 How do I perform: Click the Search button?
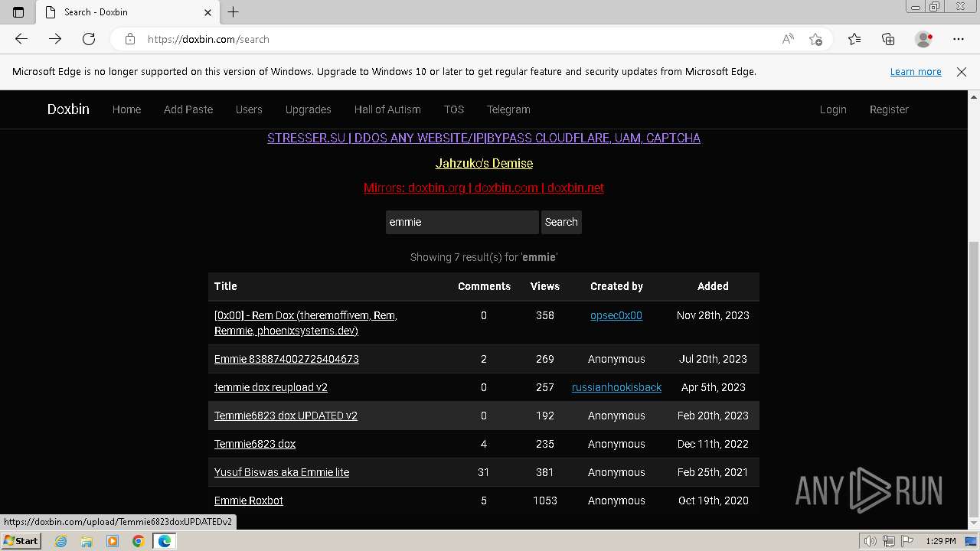click(x=561, y=222)
